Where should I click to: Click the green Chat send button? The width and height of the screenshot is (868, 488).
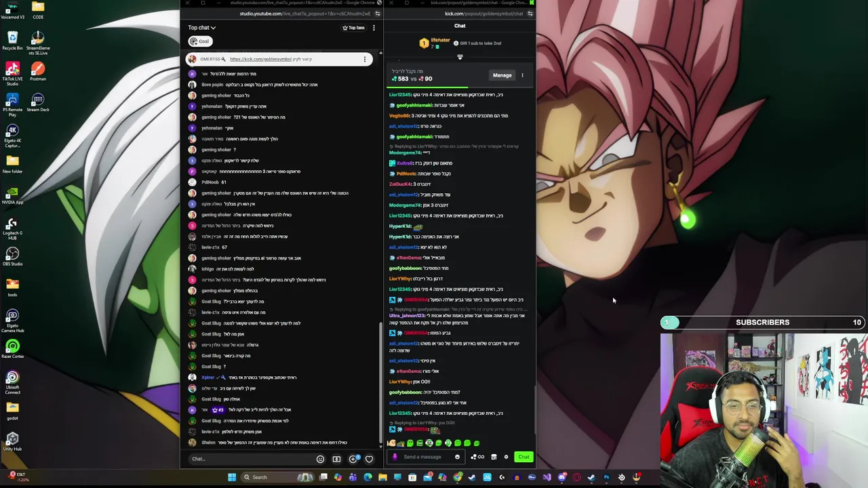[524, 457]
